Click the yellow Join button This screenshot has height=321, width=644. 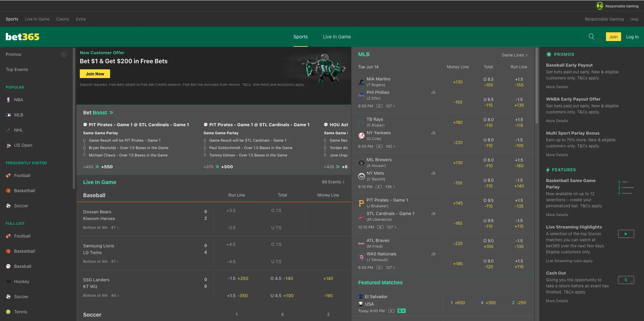[x=613, y=37]
